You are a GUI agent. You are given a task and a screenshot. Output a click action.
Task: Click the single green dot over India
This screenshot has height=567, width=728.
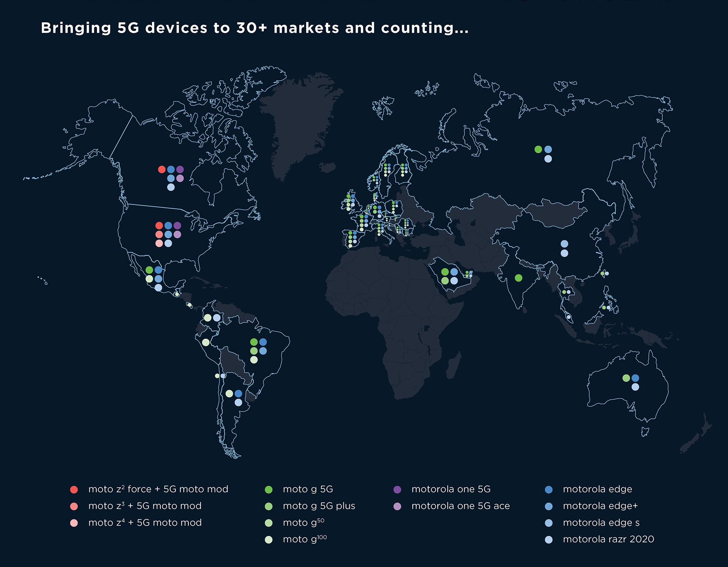click(518, 278)
